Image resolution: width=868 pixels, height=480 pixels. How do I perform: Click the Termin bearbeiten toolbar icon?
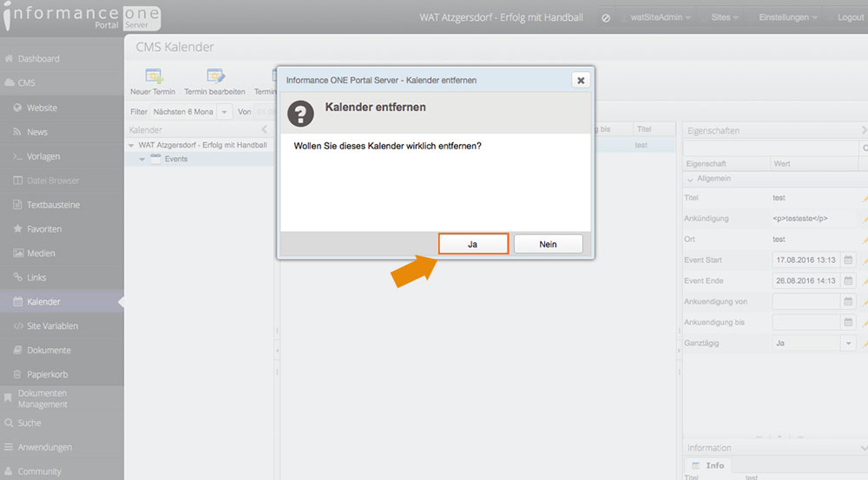click(x=215, y=76)
